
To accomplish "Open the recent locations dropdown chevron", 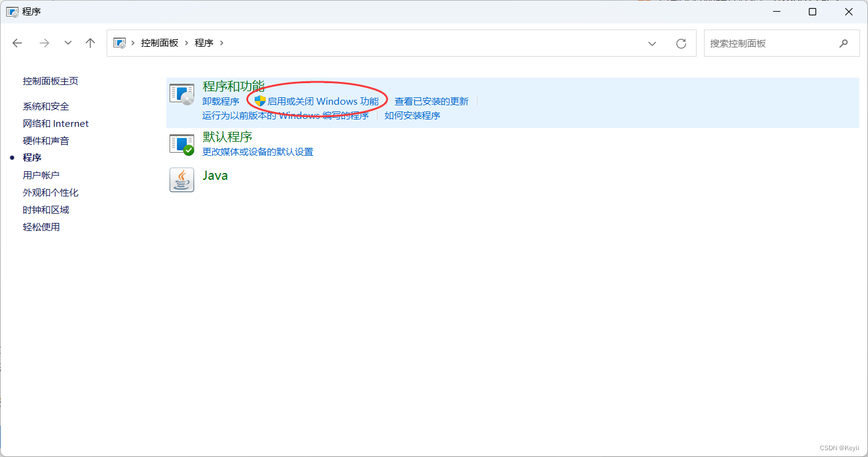I will (68, 43).
